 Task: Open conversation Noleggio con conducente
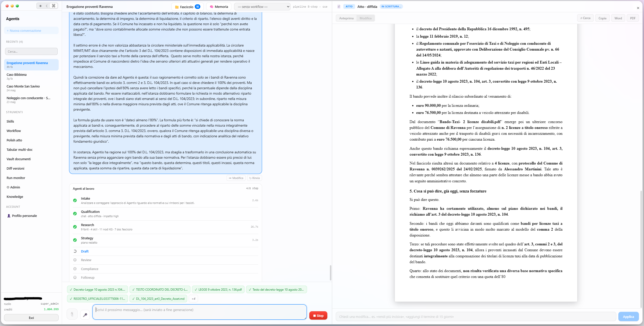coord(31,100)
